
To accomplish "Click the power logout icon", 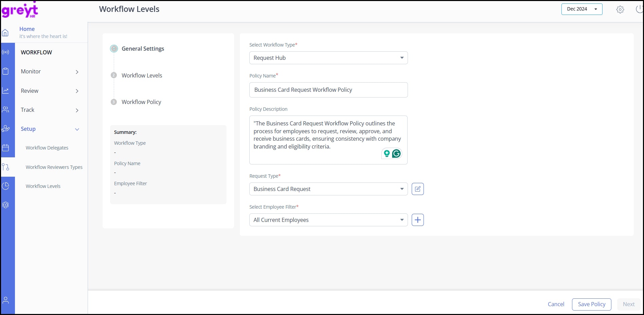I will coord(640,9).
